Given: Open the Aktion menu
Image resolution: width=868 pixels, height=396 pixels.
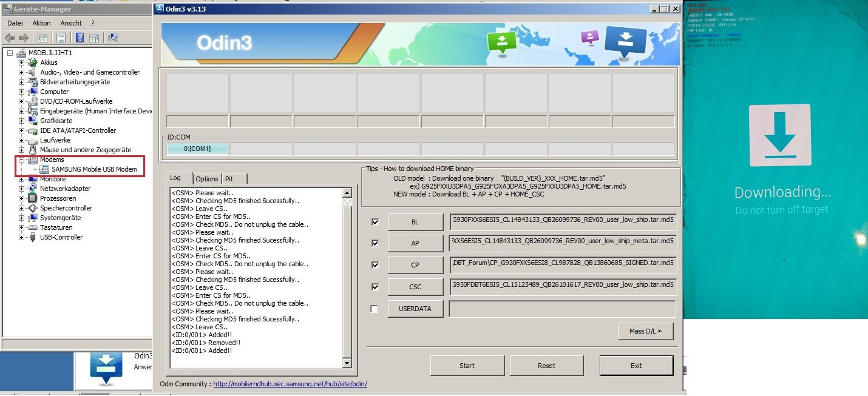Looking at the screenshot, I should point(42,23).
